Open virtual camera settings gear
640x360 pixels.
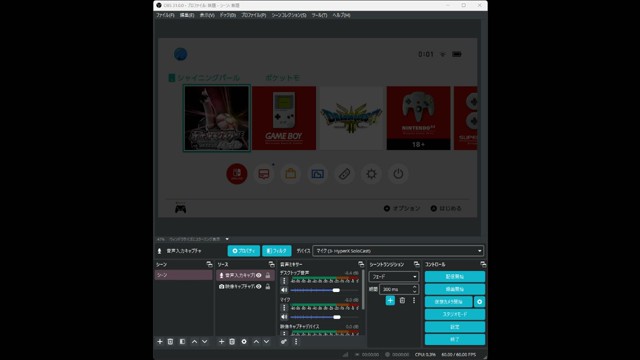(480, 302)
